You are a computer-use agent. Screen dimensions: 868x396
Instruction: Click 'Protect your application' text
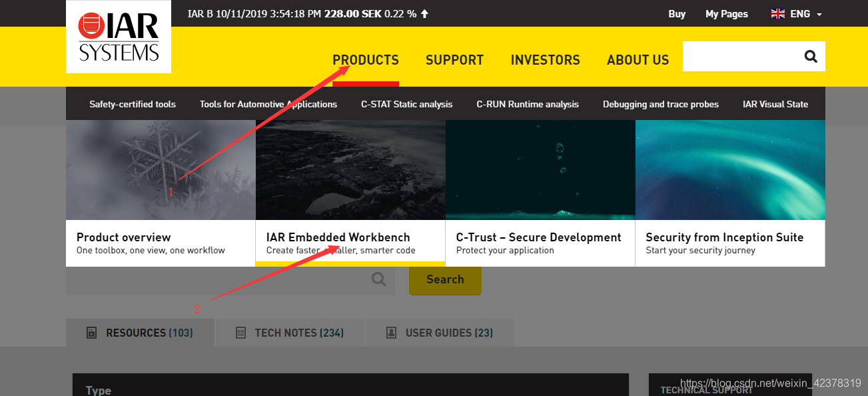[x=505, y=251]
